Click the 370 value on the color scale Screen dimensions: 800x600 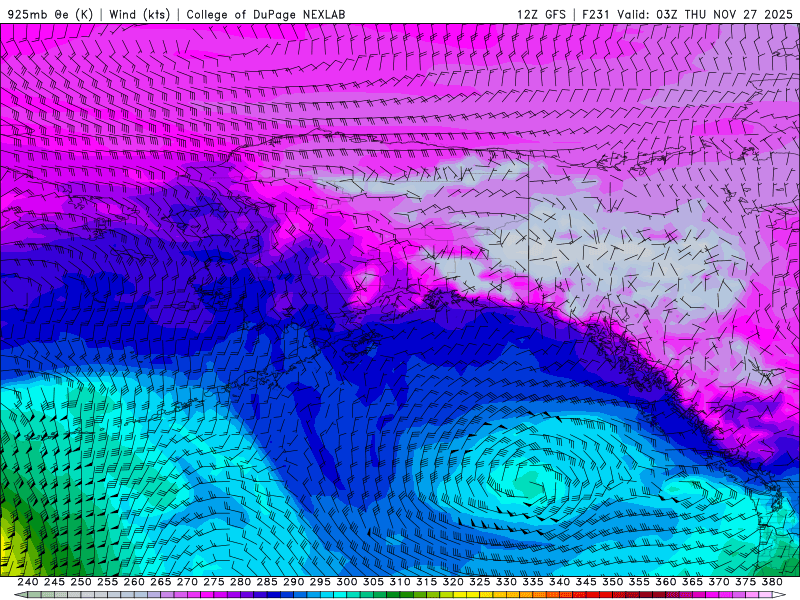point(719,582)
